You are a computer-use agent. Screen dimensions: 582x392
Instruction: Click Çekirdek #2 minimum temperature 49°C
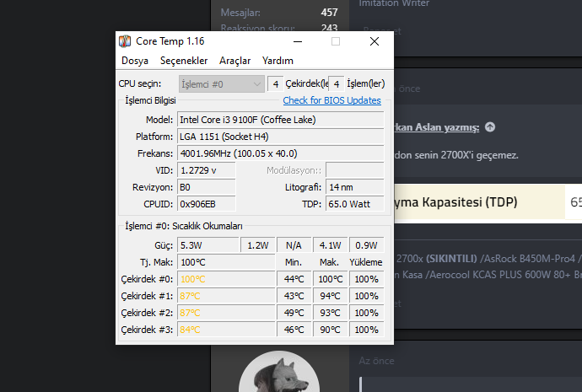[x=294, y=313]
